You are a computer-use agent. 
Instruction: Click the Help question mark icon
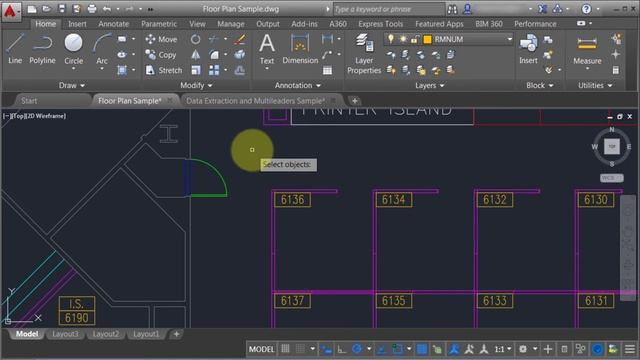tap(586, 9)
